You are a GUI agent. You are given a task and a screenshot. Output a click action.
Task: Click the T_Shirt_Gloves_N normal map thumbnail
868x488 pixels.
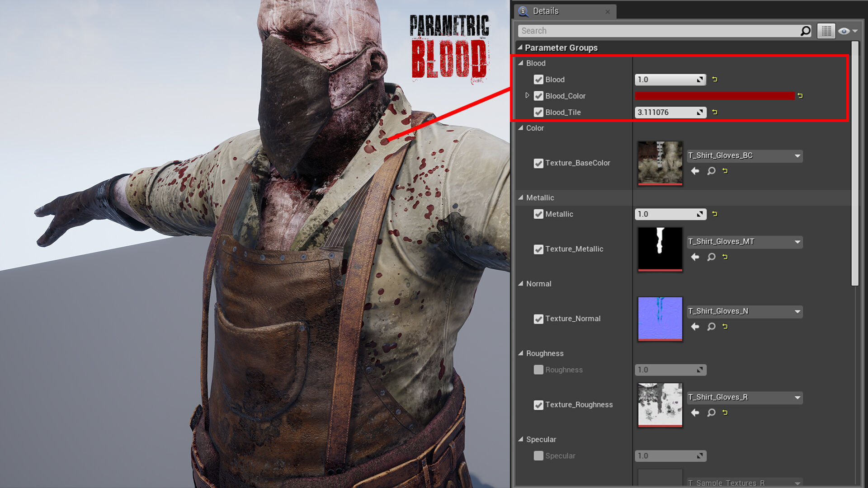point(660,319)
